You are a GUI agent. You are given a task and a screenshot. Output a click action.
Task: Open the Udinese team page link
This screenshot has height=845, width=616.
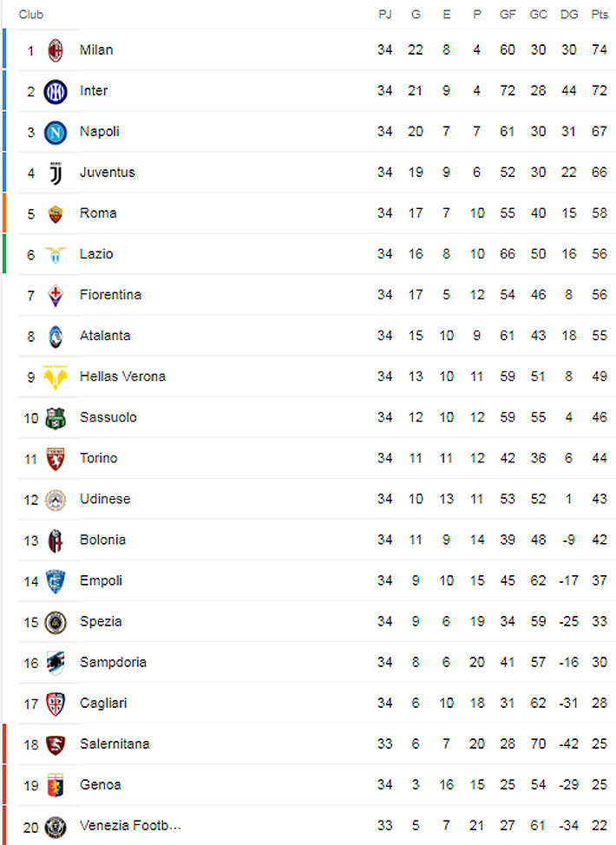coord(105,499)
